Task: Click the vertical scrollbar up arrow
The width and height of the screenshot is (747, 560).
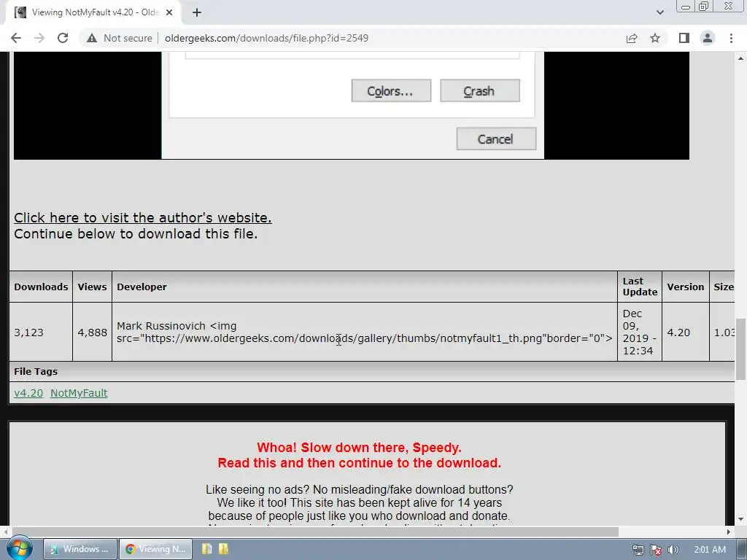Action: (741, 58)
